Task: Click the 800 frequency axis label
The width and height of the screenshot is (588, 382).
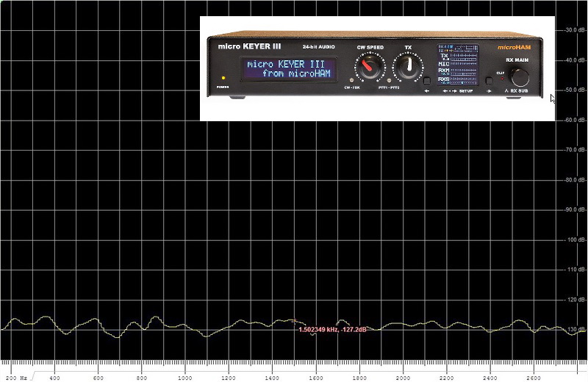Action: click(142, 378)
